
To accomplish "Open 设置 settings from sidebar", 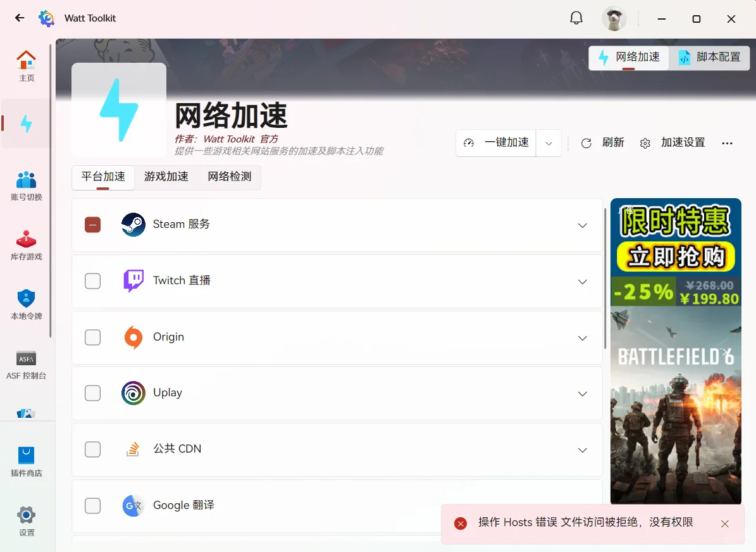I will click(x=26, y=520).
